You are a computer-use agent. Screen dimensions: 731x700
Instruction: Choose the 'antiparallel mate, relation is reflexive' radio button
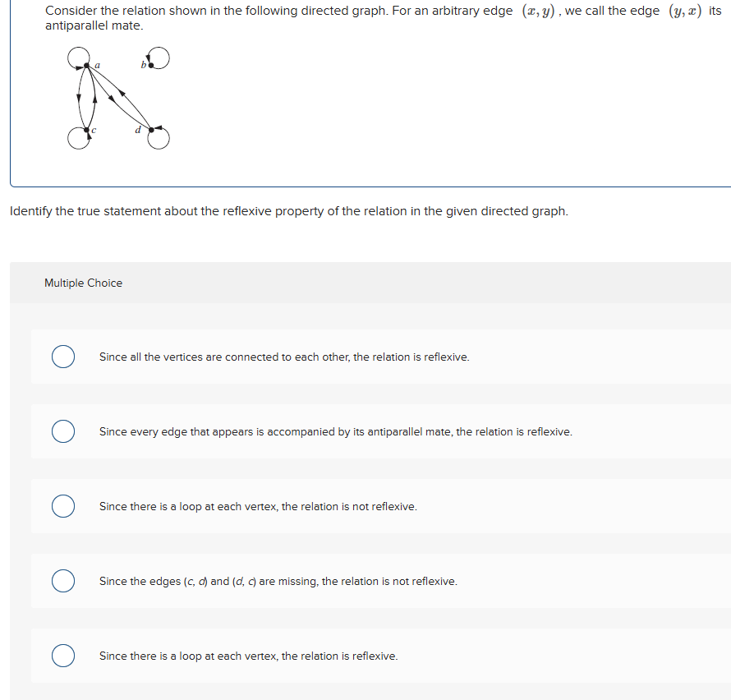click(x=62, y=432)
